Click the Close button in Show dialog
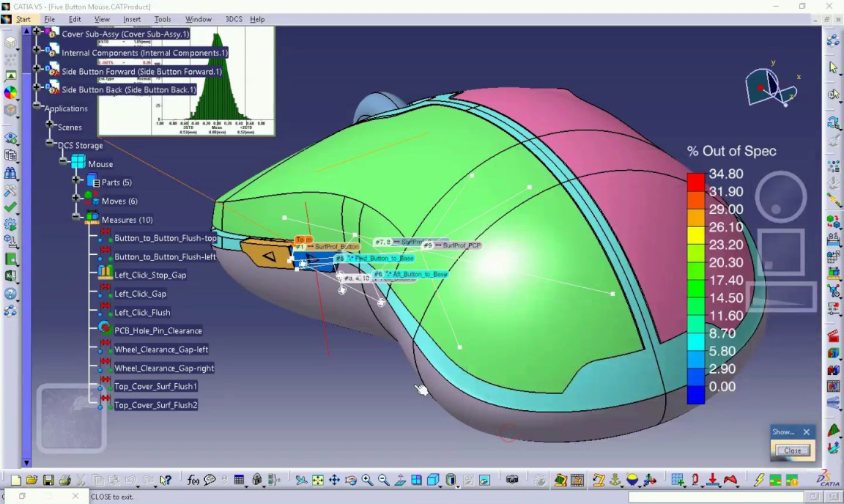The height and width of the screenshot is (504, 844). point(793,451)
